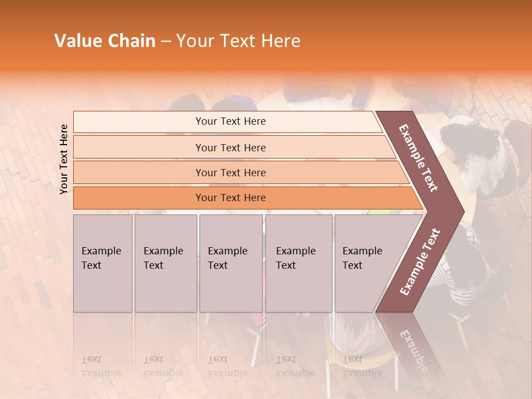The image size is (532, 399).
Task: Select the third "Your Text Here" bar from top
Action: point(231,172)
